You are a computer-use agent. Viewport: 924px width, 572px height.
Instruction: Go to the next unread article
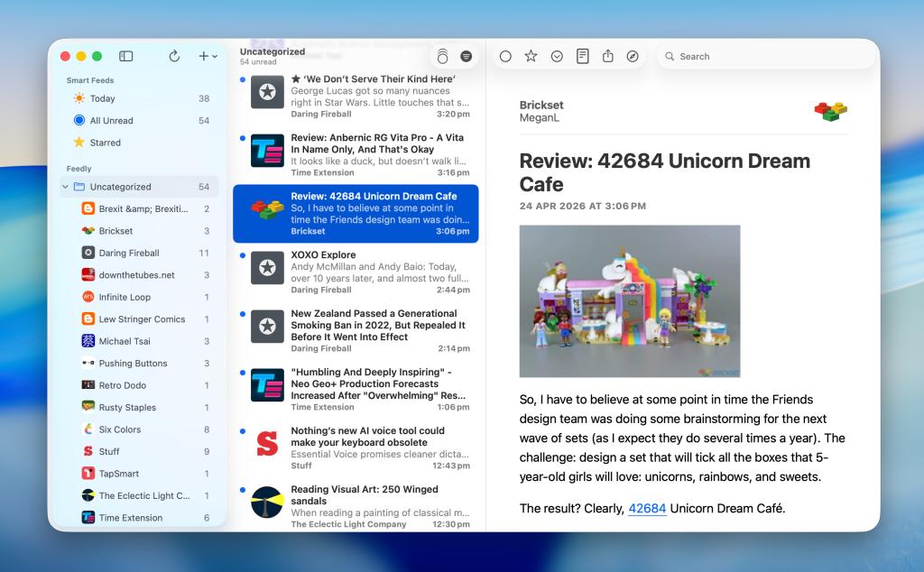click(559, 56)
